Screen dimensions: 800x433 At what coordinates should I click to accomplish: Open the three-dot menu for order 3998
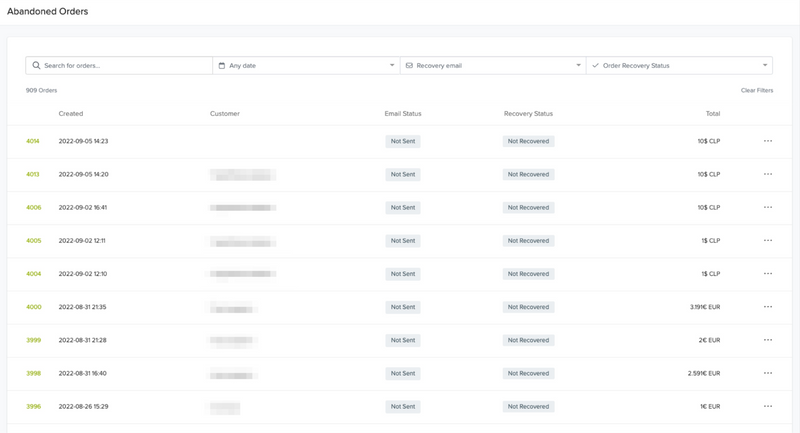click(x=767, y=373)
